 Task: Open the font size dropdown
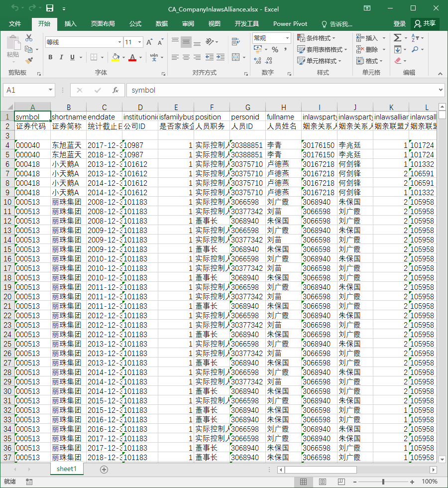point(140,42)
